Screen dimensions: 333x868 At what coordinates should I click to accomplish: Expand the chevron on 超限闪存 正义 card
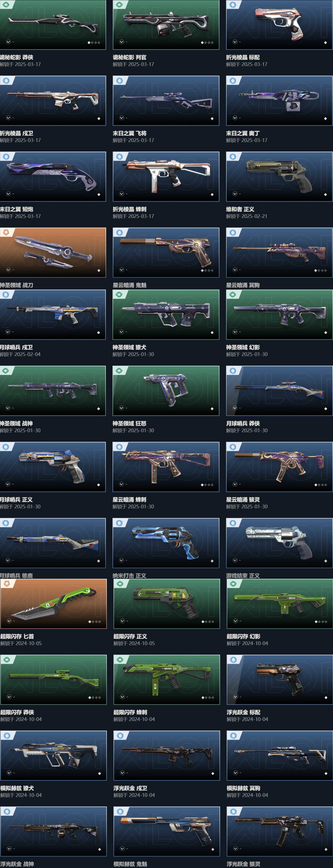(x=122, y=621)
